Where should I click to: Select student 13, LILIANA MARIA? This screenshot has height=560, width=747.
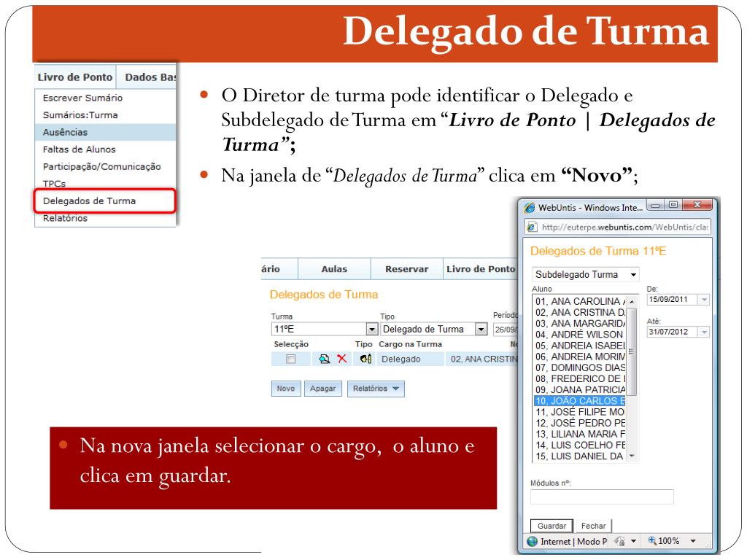[580, 434]
